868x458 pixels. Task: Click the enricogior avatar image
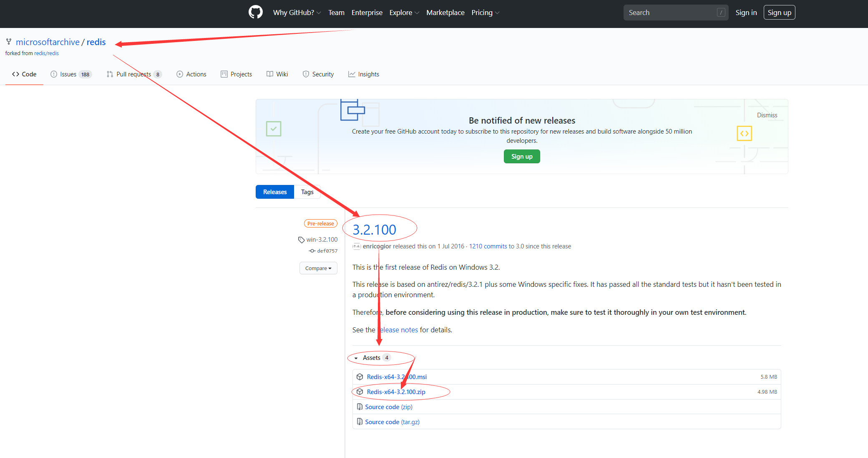click(356, 246)
